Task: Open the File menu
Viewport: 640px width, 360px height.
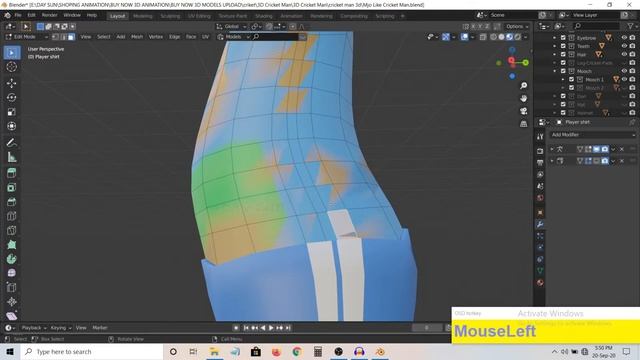Action: (18, 15)
